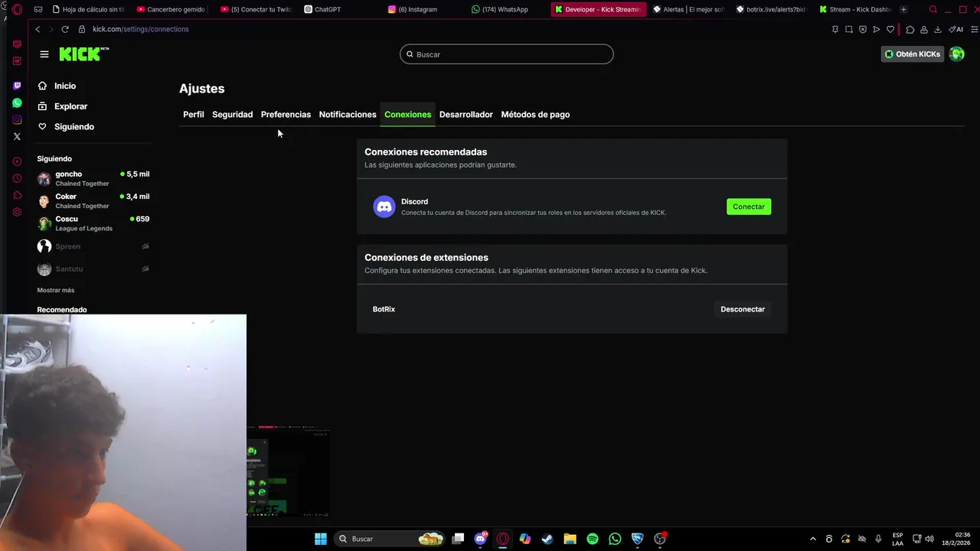
Task: Open Rocket League from the taskbar
Action: pos(637,539)
